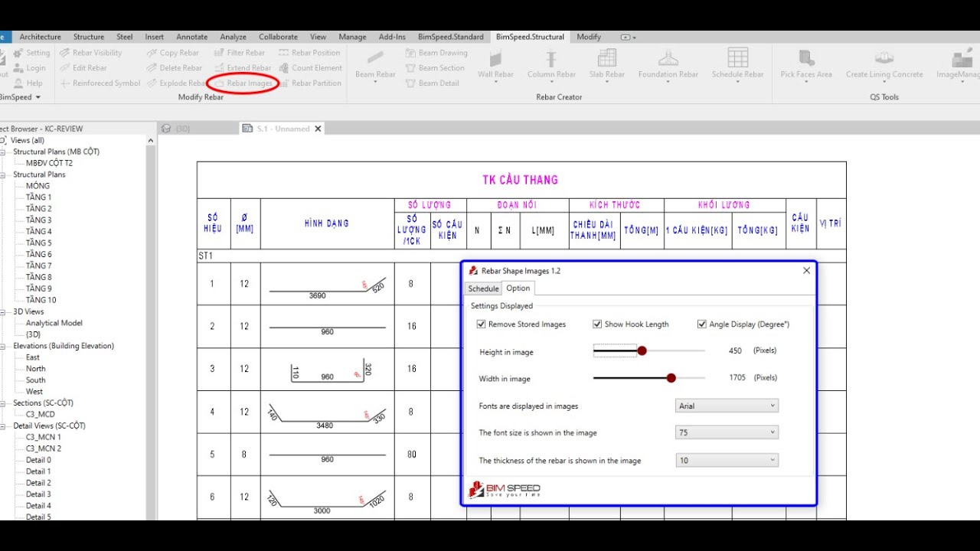The width and height of the screenshot is (980, 551).
Task: Select the Copy Rebar tool
Action: point(172,53)
